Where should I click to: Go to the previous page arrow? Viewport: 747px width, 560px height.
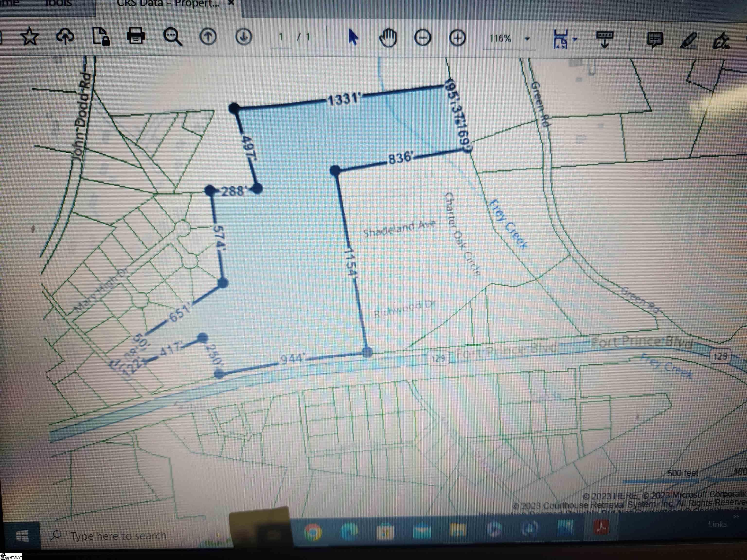pos(208,36)
